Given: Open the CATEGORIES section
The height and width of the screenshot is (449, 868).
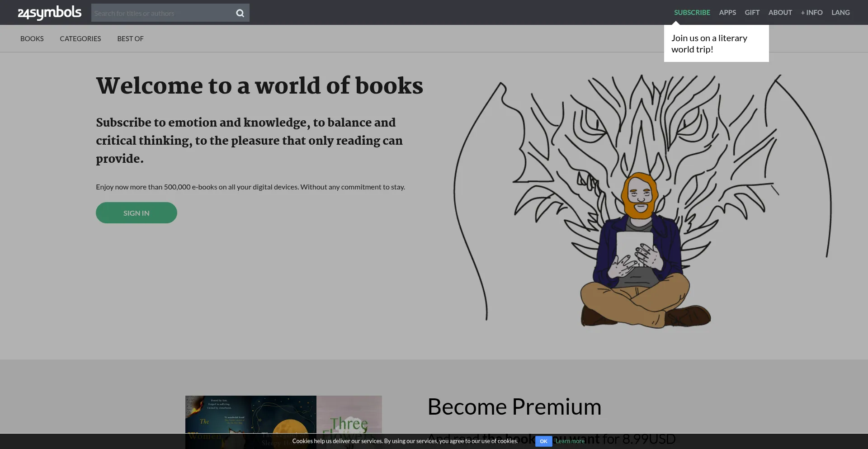Looking at the screenshot, I should [80, 38].
